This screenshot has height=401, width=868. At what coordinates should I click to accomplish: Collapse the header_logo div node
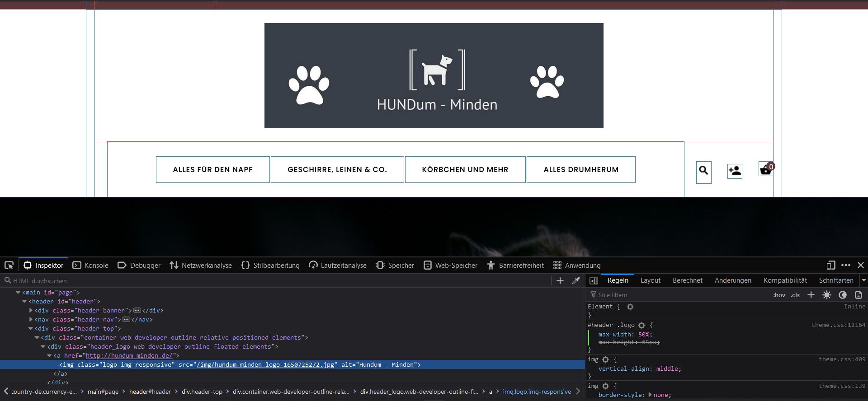(43, 347)
